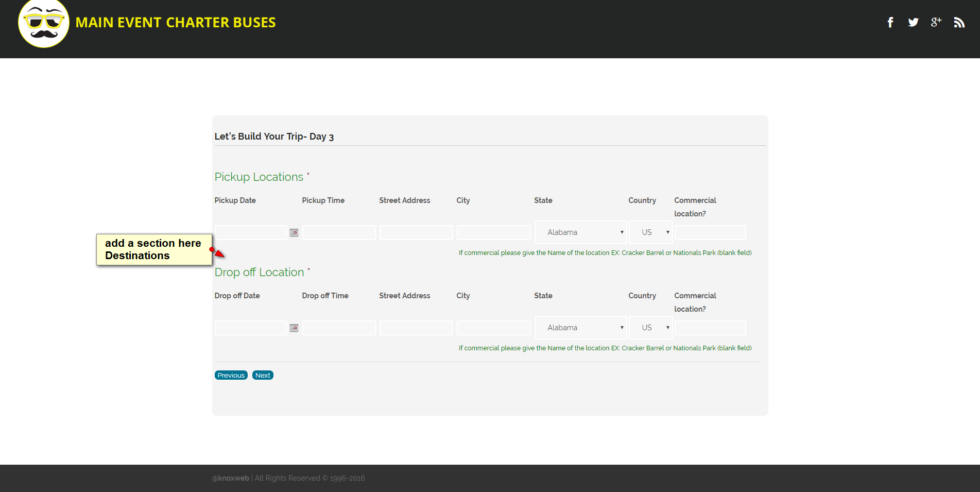Expand the Drop off State dropdown
Screen dimensions: 980x492
pos(581,328)
